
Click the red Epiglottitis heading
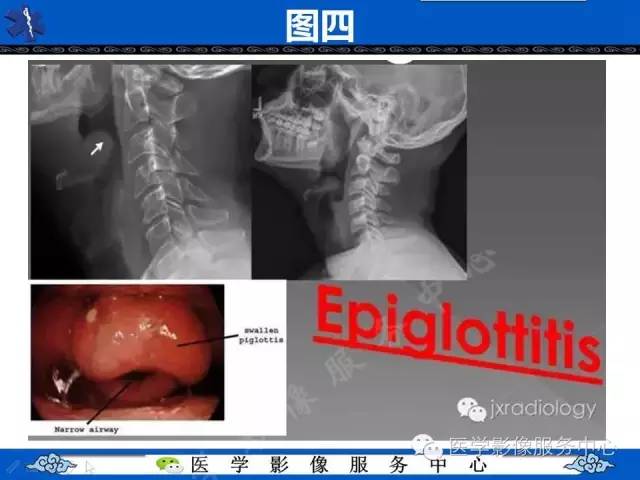pyautogui.click(x=457, y=331)
